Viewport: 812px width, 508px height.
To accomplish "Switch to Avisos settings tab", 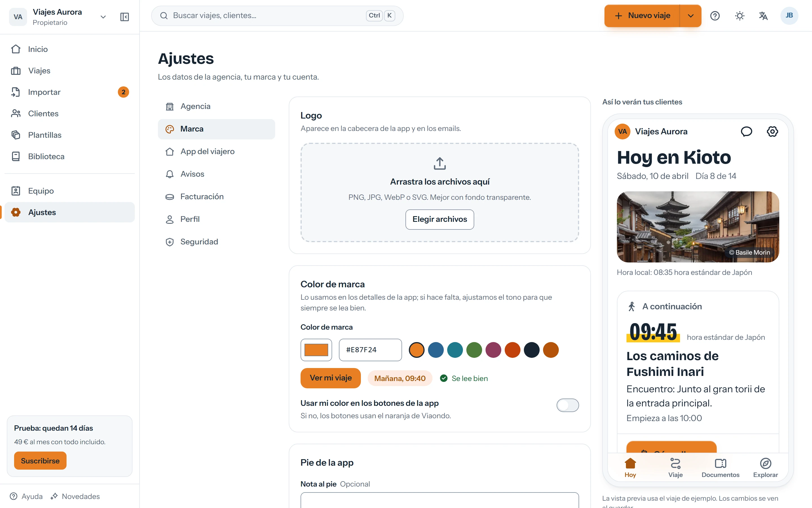I will pyautogui.click(x=217, y=174).
